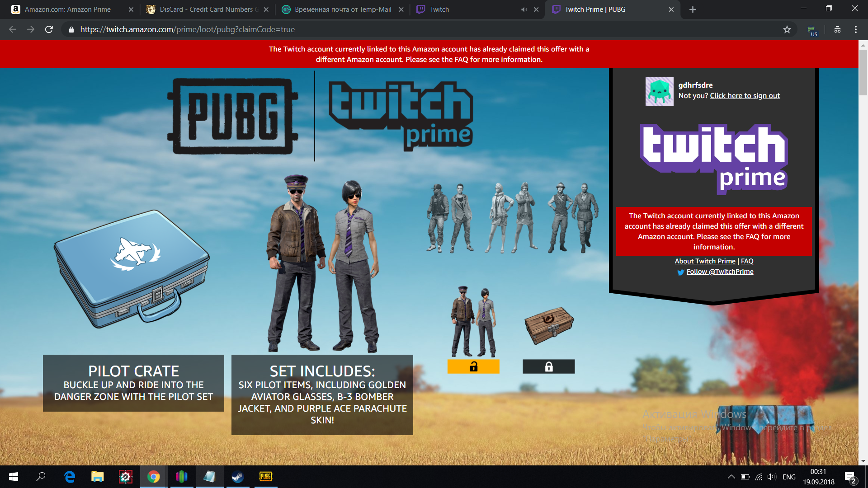Click the wooden crate thumbnail
Viewport: 868px width, 488px height.
point(549,325)
